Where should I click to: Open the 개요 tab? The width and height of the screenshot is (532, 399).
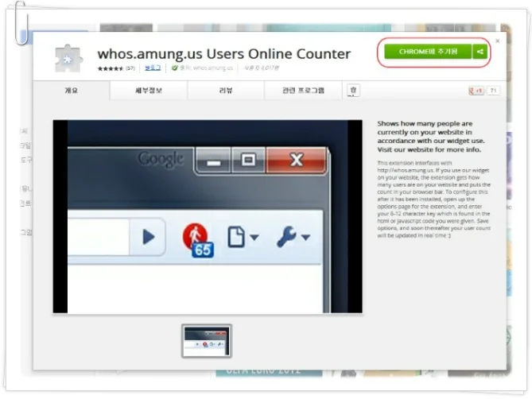point(72,91)
